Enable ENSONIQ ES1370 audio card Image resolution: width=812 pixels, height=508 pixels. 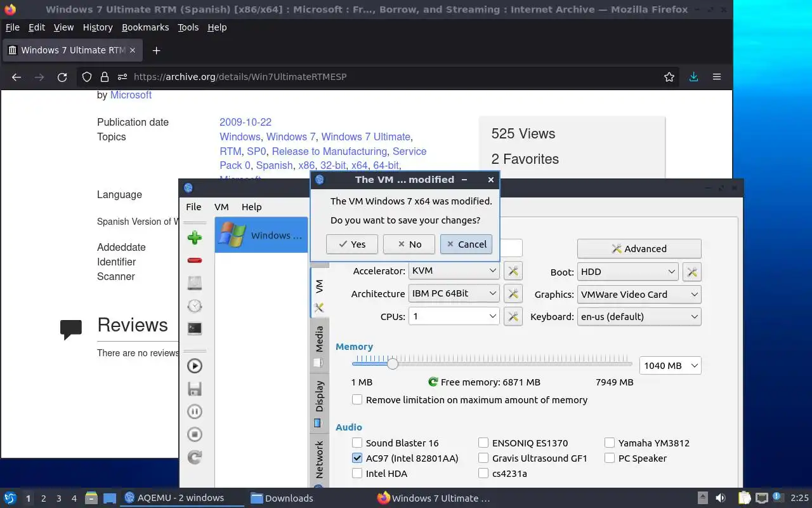(x=483, y=443)
